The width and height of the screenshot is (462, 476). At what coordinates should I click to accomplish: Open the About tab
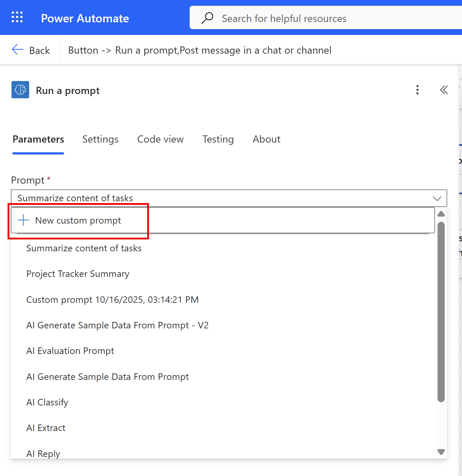click(x=266, y=139)
